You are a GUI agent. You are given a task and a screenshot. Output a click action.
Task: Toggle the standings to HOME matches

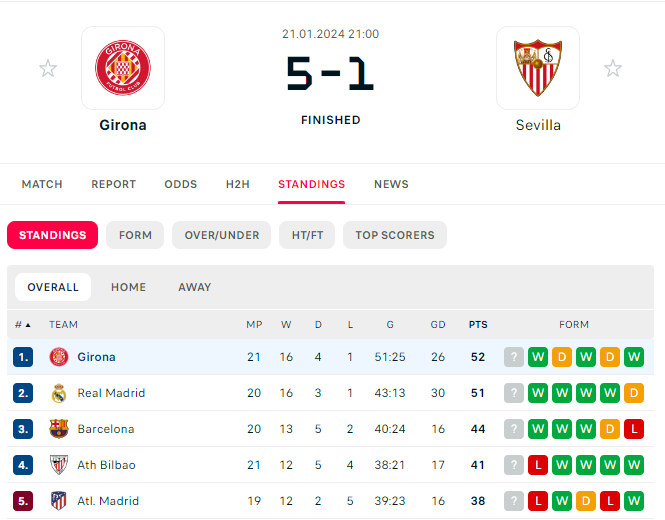(129, 287)
